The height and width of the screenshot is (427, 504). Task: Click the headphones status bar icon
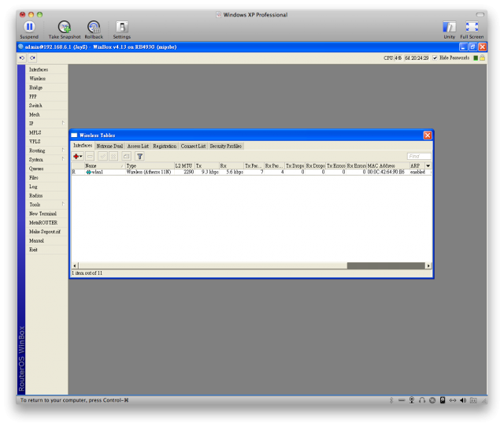click(422, 400)
